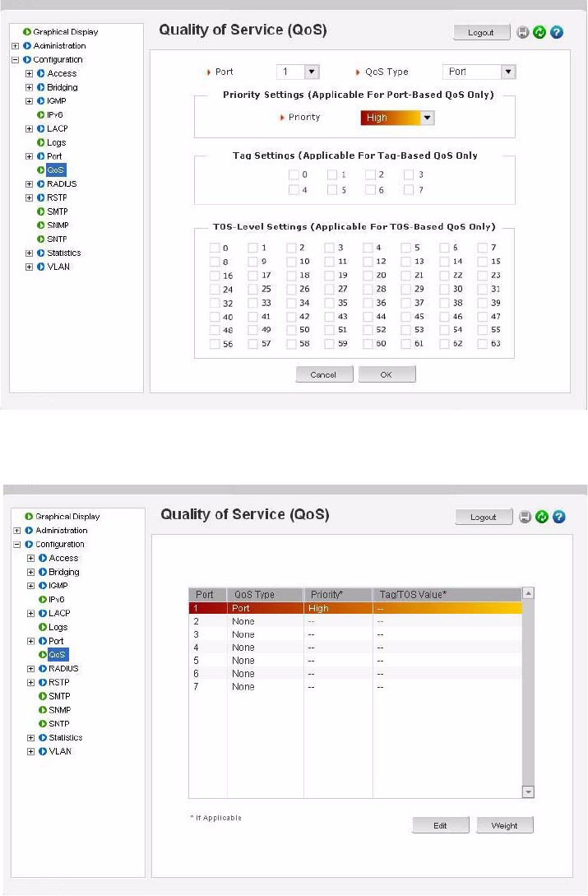Select port 4 row in QoS table

355,648
